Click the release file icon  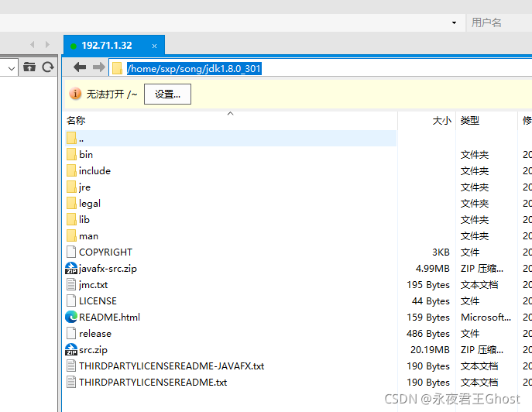tap(71, 333)
